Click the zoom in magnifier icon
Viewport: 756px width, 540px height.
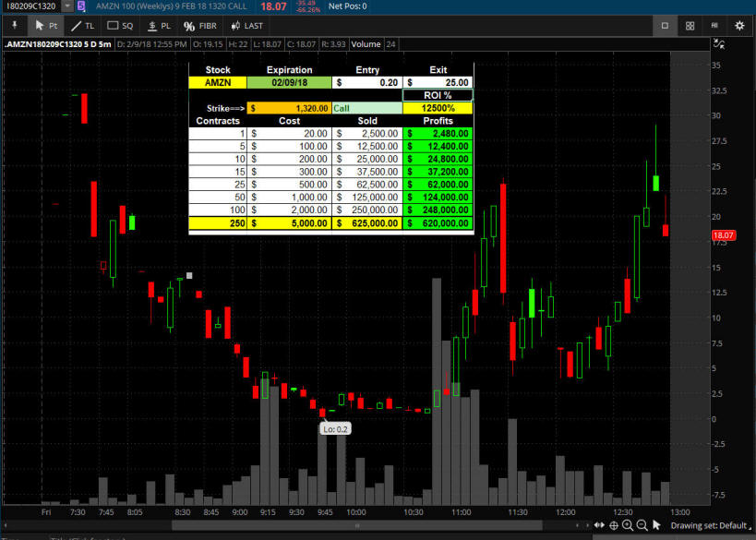pyautogui.click(x=627, y=525)
